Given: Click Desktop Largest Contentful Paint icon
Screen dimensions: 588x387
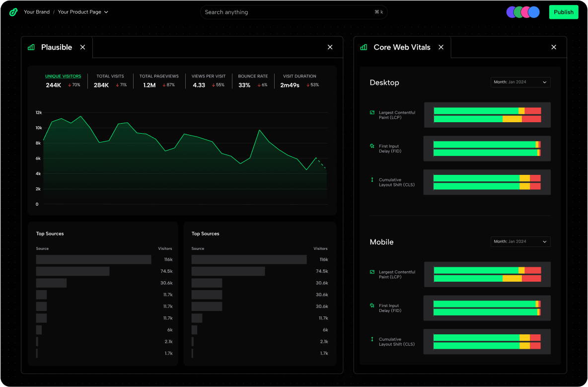Looking at the screenshot, I should pos(372,112).
